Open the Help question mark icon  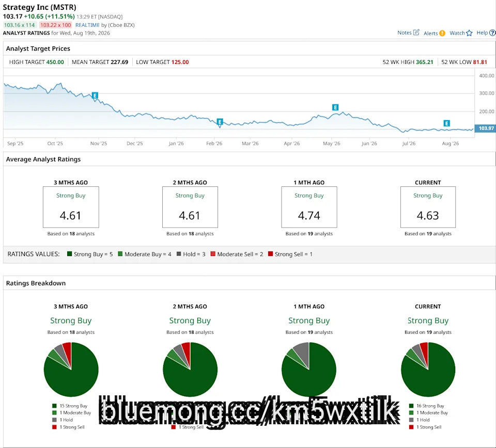tap(492, 33)
